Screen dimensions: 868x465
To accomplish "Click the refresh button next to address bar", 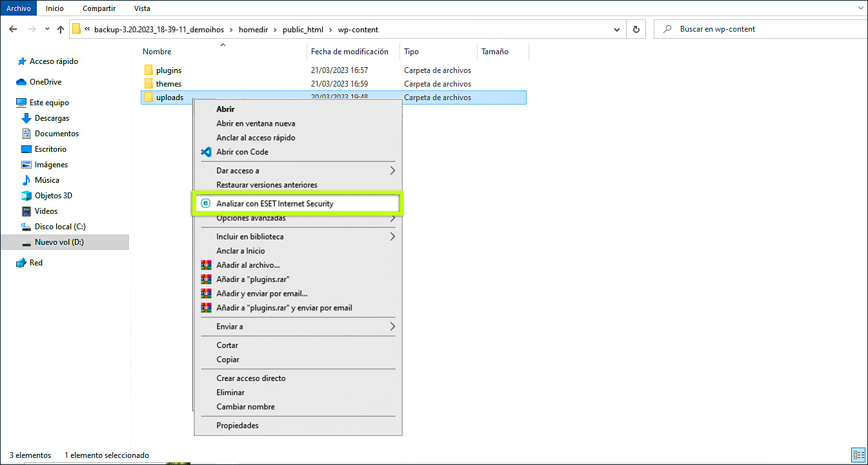I will [x=636, y=29].
